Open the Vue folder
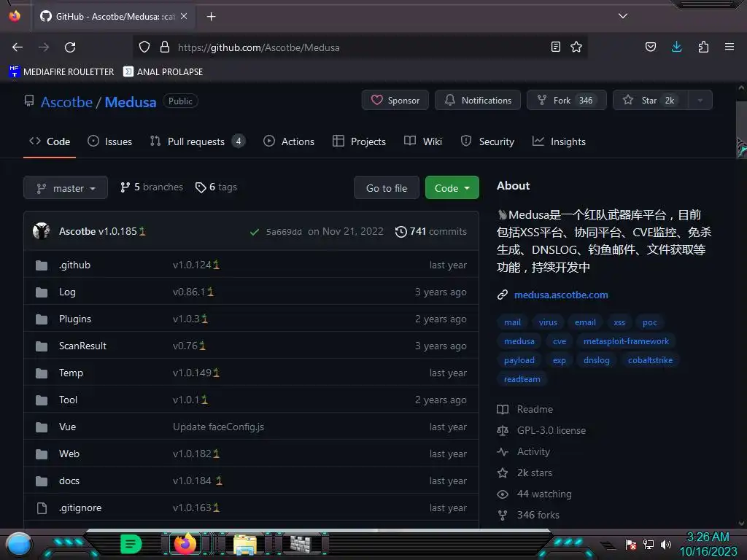This screenshot has width=747, height=560. tap(67, 427)
